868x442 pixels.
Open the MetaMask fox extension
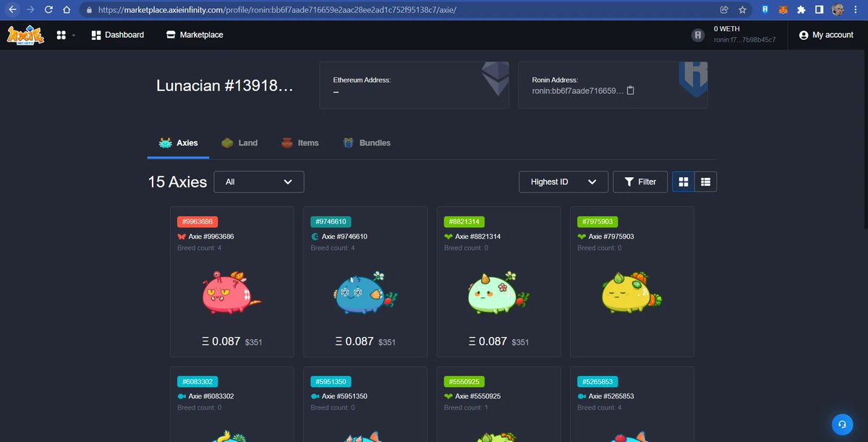coord(783,10)
